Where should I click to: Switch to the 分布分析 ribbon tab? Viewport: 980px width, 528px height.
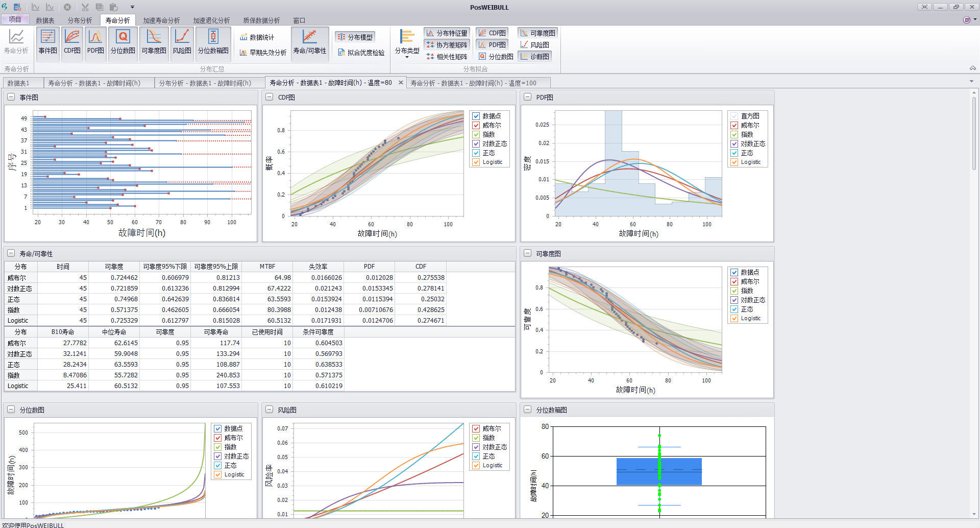(x=80, y=20)
